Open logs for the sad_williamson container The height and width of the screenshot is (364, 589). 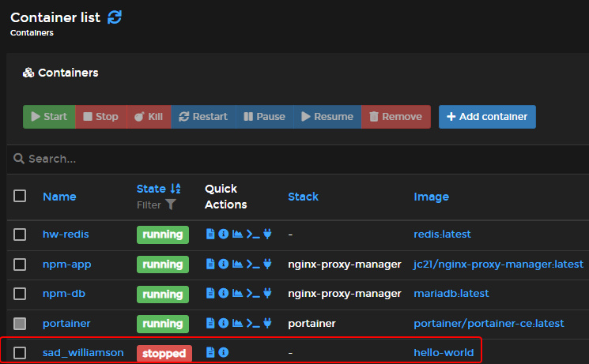click(210, 353)
